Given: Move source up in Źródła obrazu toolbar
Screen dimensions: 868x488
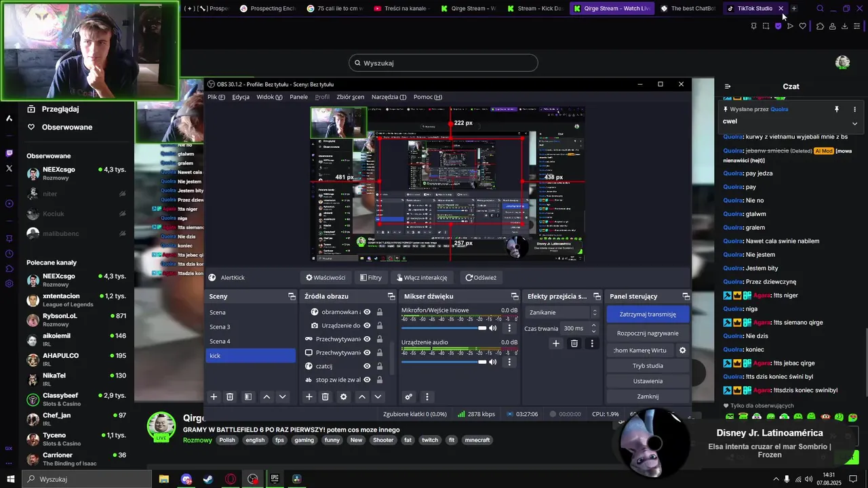Looking at the screenshot, I should point(362,396).
